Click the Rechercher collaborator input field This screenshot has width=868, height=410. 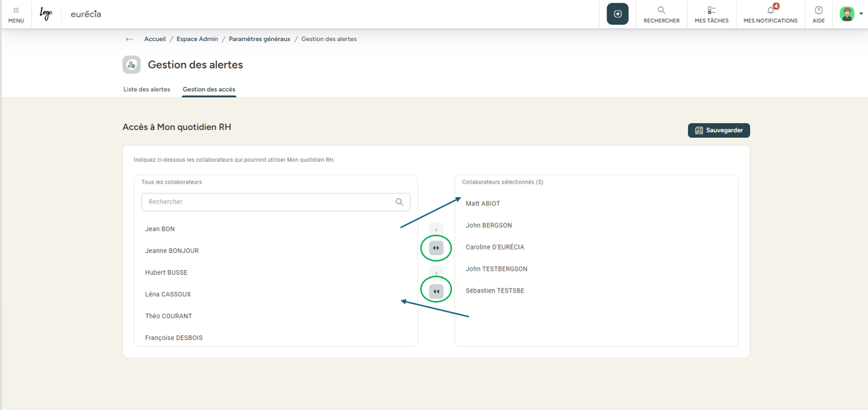tap(268, 202)
